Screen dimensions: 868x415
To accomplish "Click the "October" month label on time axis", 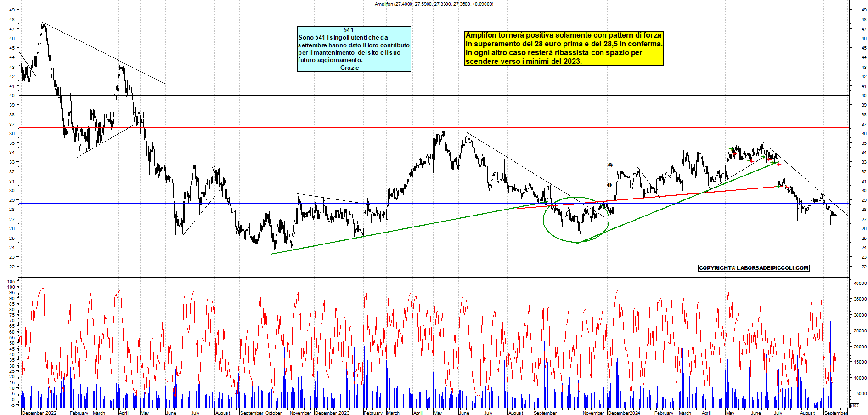I will (x=274, y=413).
